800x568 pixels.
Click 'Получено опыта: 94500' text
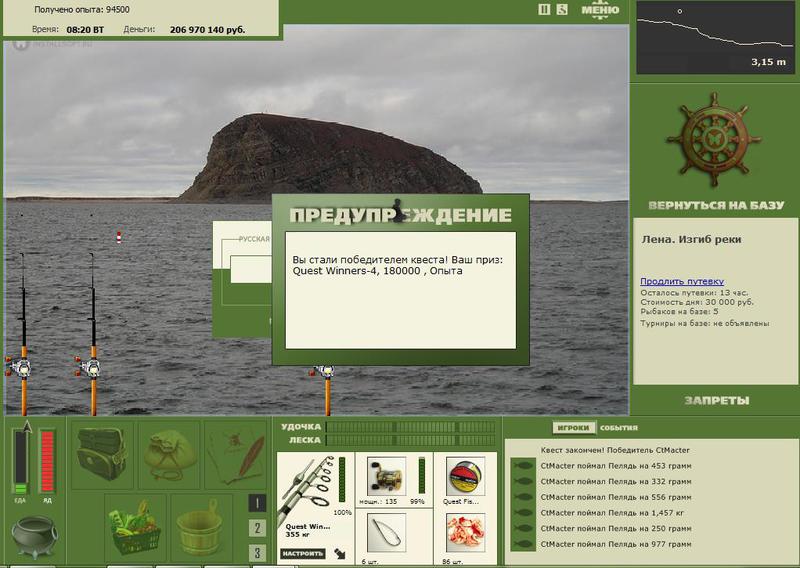[x=82, y=9]
